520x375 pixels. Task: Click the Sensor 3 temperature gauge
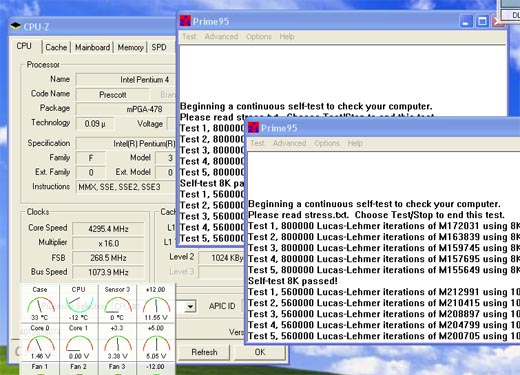tap(117, 303)
